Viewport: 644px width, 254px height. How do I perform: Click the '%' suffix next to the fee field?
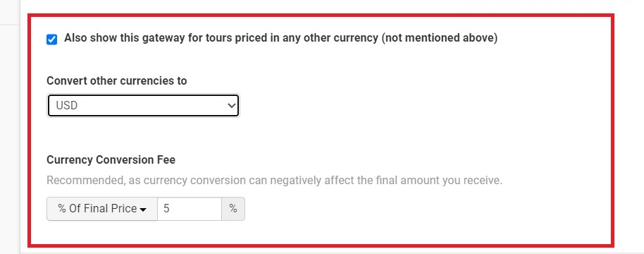pos(233,209)
